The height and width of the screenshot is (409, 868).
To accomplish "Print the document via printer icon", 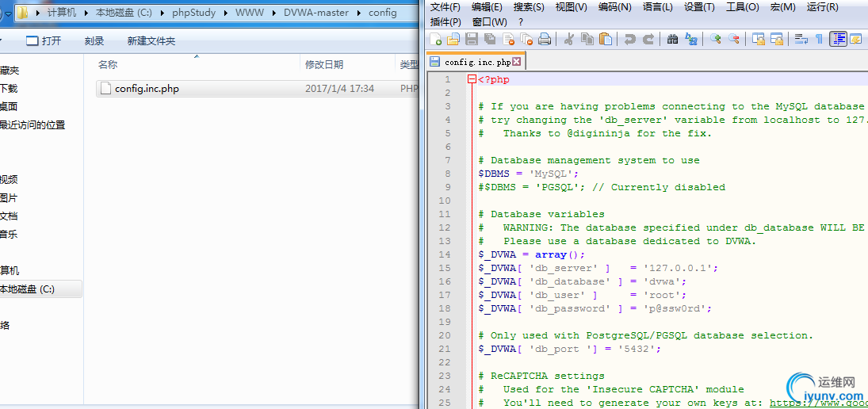I will 545,39.
